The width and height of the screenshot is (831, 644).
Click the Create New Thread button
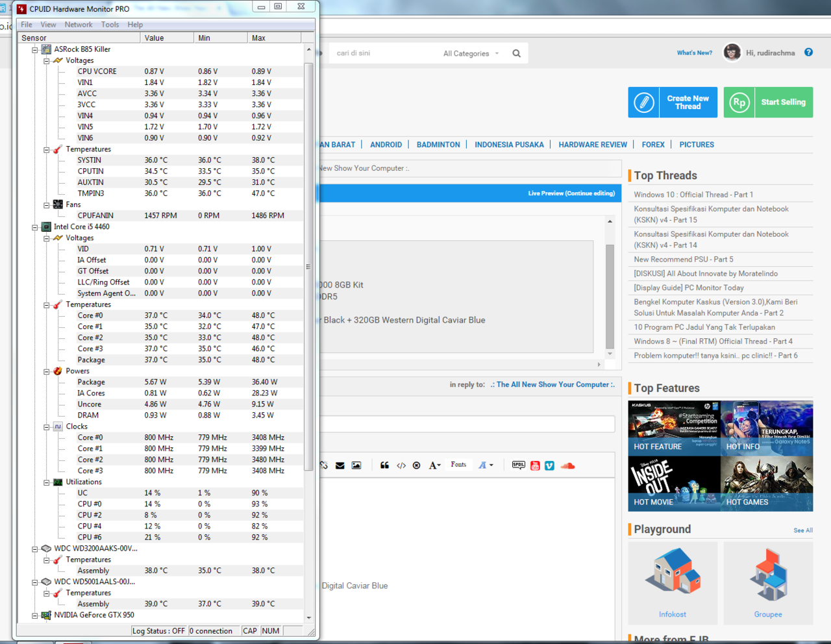click(x=673, y=103)
